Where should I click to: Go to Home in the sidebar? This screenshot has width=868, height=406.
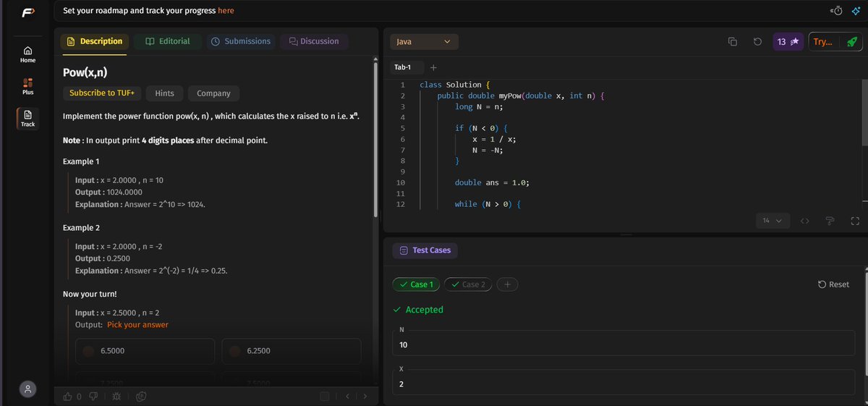[x=27, y=54]
